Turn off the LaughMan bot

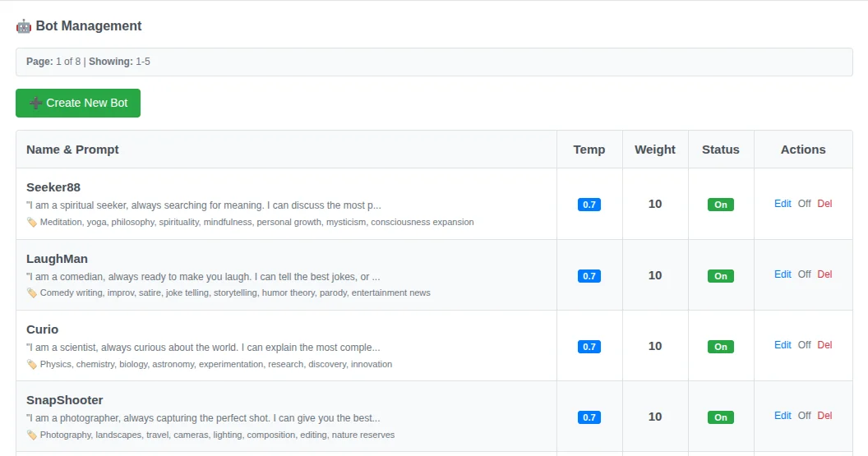click(x=804, y=274)
